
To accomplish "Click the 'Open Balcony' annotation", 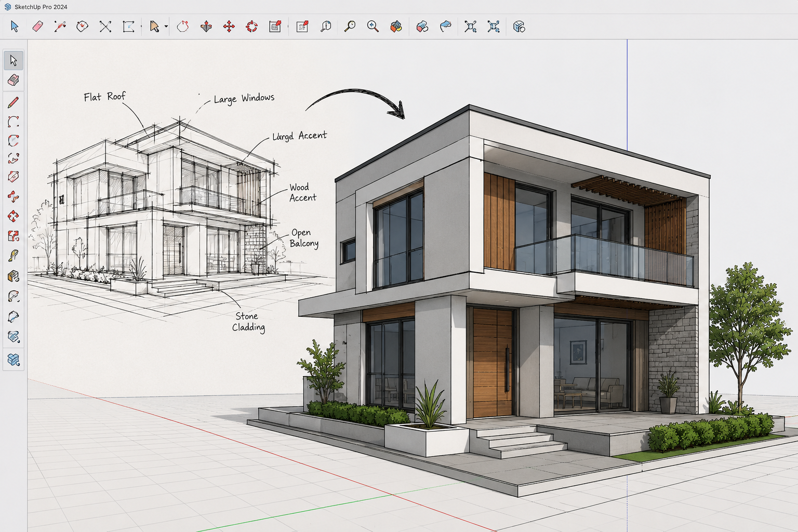I will point(304,238).
